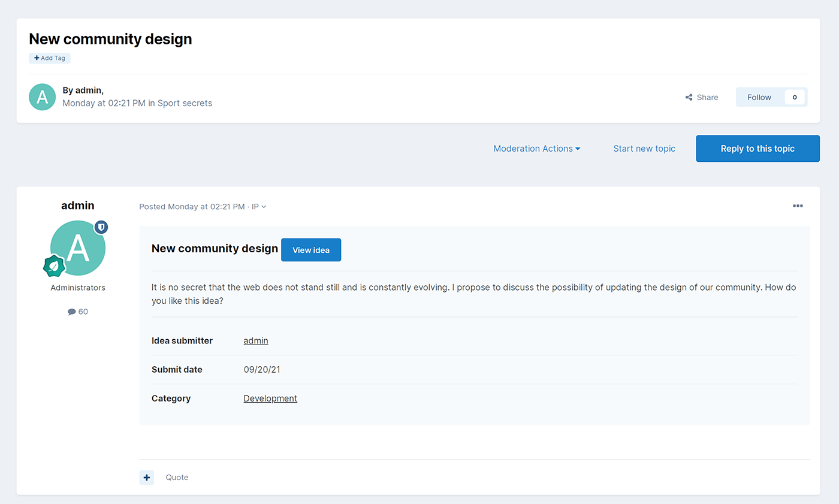Open the Development category link
Screen dimensions: 839x504
coord(270,399)
